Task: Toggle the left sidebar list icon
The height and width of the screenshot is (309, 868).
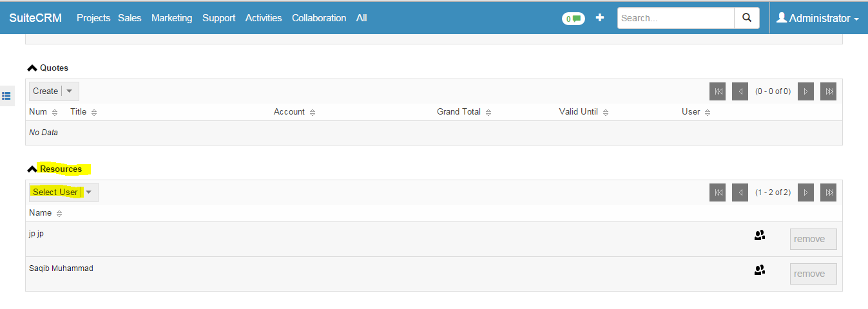Action: click(x=6, y=96)
